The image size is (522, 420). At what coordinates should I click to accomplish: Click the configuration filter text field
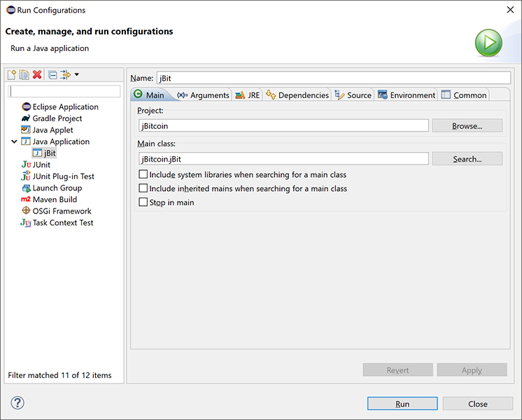point(64,92)
